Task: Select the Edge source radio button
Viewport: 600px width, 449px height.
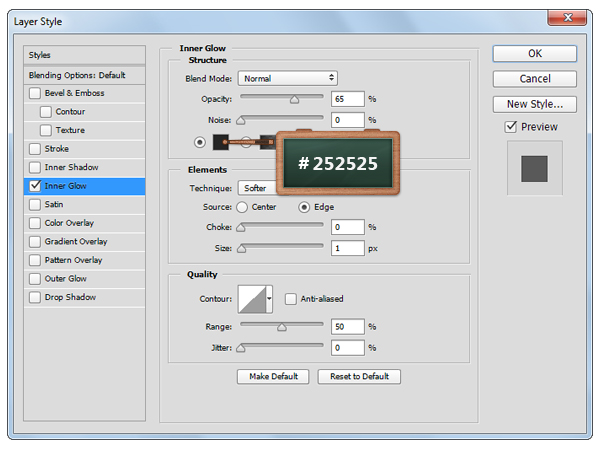Action: point(304,207)
